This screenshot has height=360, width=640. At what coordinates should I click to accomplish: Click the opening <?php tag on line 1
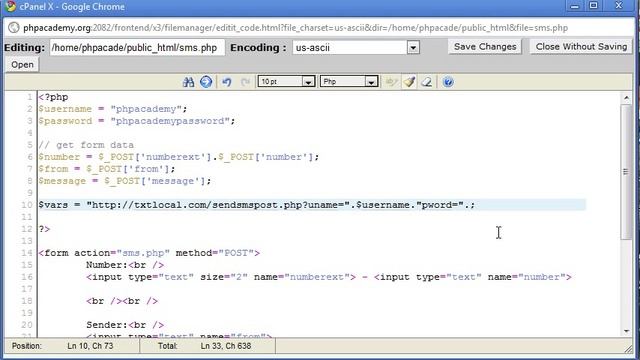click(x=53, y=97)
